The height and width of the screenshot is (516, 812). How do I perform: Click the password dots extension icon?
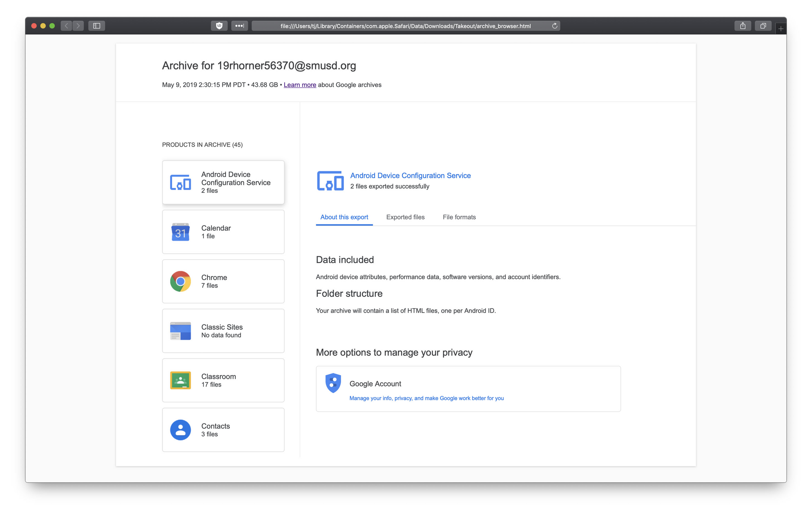240,26
